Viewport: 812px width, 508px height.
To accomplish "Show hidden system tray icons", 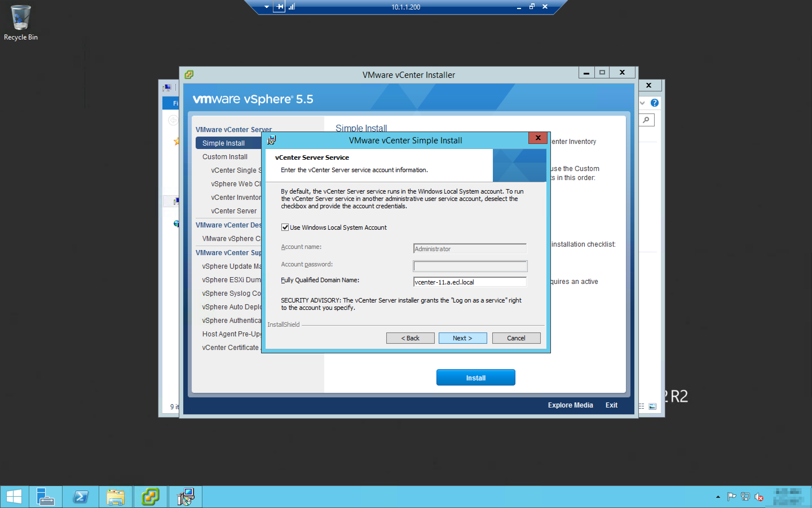I will (x=718, y=497).
